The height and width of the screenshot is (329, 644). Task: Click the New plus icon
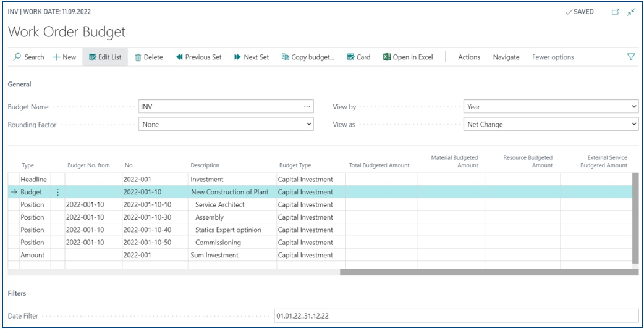click(x=57, y=57)
